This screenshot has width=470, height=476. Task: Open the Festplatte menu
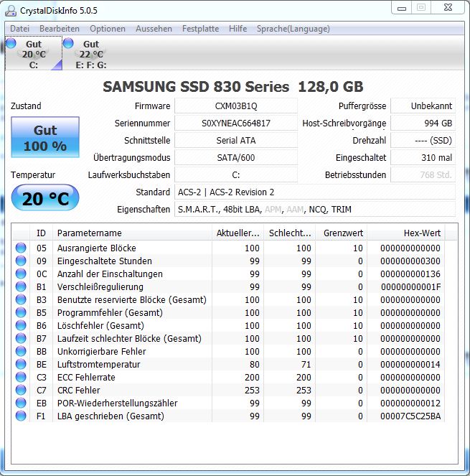201,29
